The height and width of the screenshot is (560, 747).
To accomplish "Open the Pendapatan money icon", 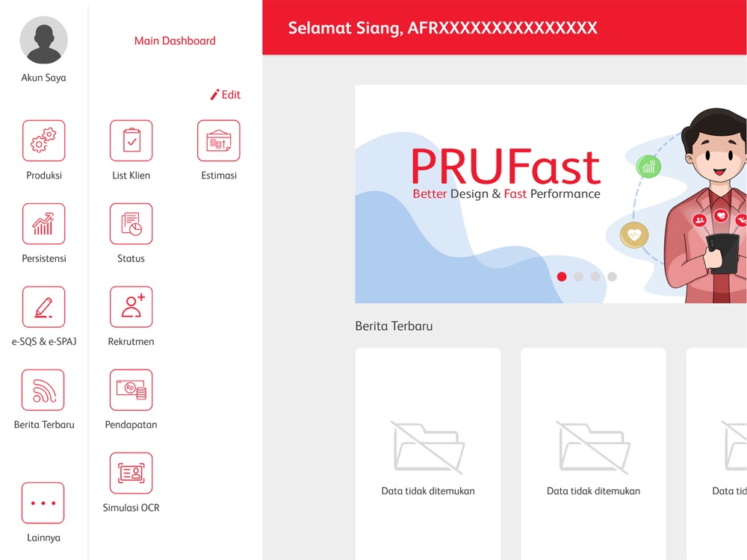I will click(x=131, y=390).
